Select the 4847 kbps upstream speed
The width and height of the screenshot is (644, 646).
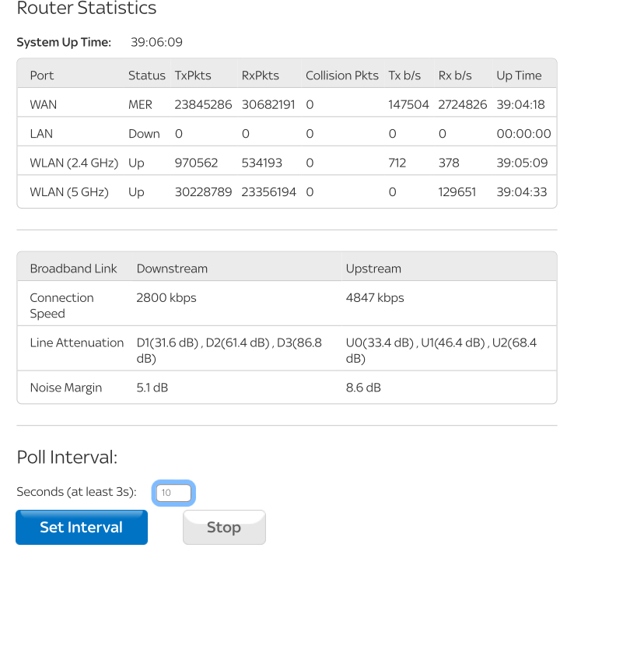pos(375,297)
